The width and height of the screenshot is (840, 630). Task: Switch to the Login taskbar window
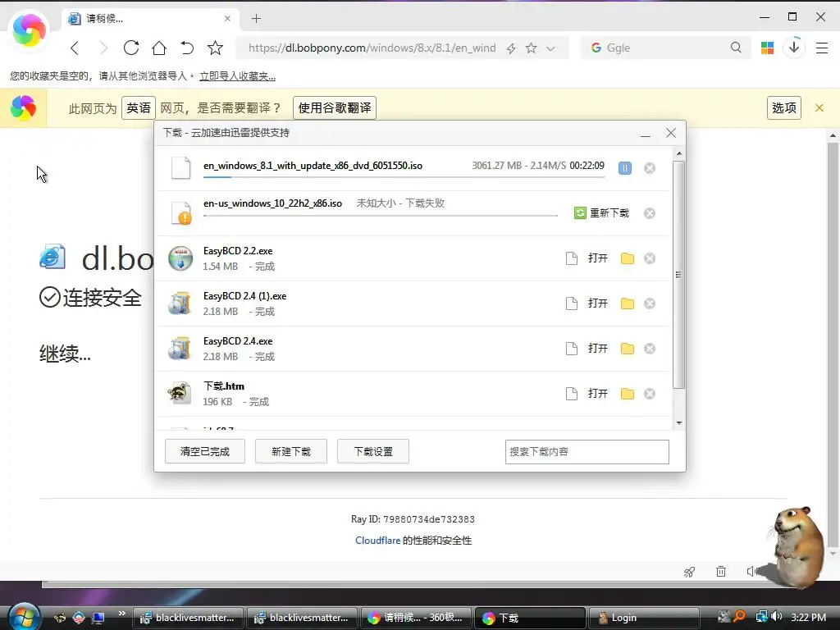click(644, 618)
